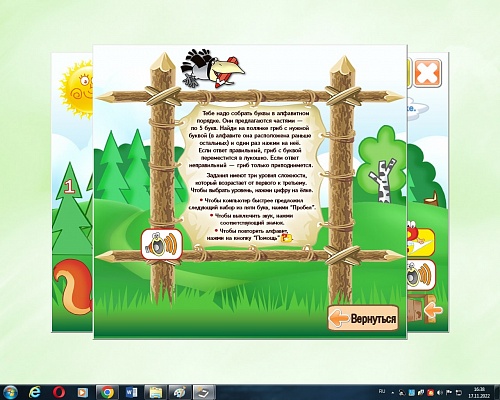Switch to the Google Chrome taskbar window
The height and width of the screenshot is (400, 500).
[x=107, y=392]
